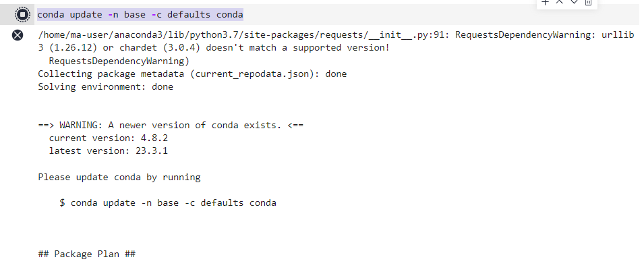Move the cell up with the up arrow
This screenshot has width=644, height=272.
tap(560, 3)
